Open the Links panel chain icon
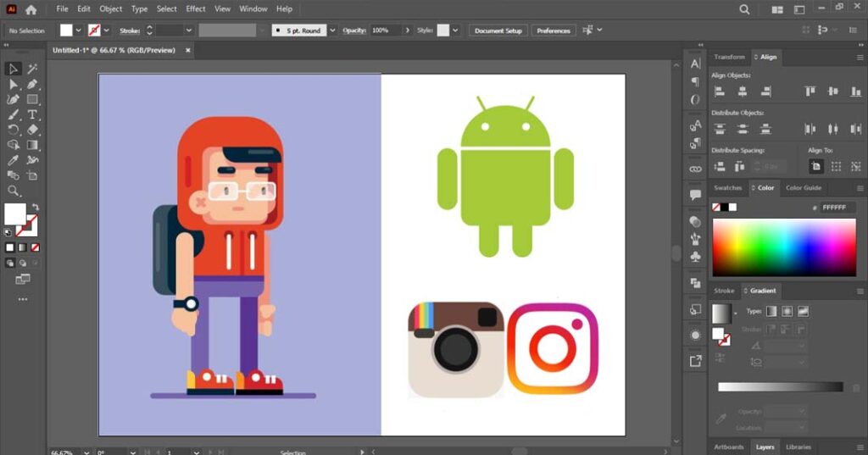Screen dimensions: 868x455 pos(695,169)
